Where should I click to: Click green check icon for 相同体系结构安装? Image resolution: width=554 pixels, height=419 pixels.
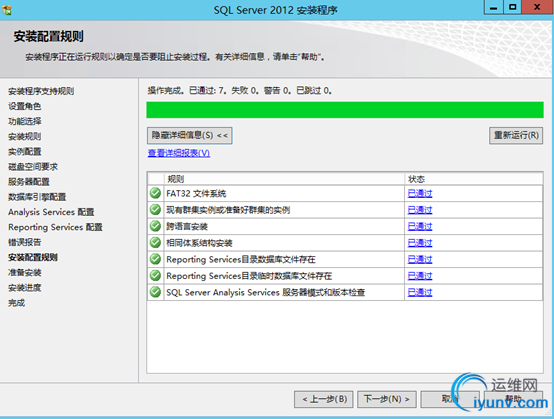[155, 242]
